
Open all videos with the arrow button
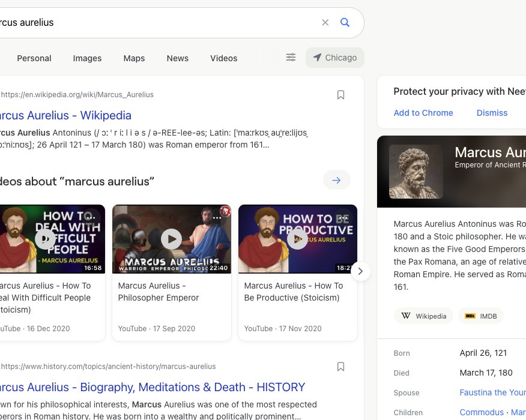(x=336, y=181)
